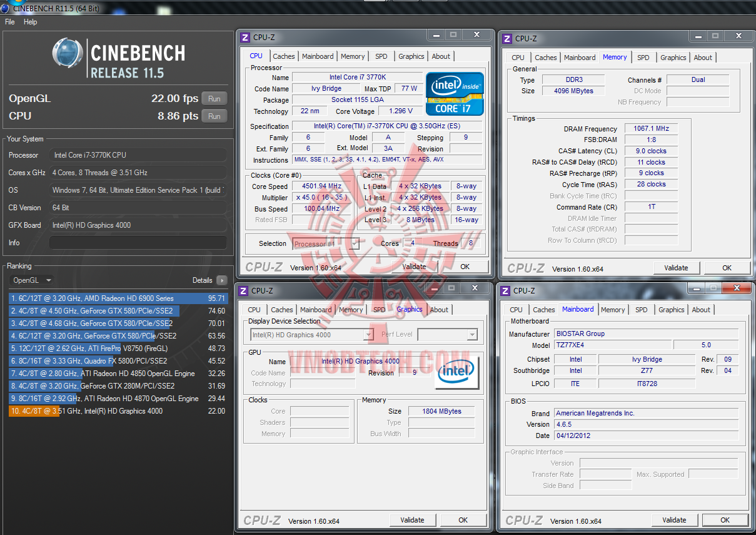Click Validate in the CPU tab window

pos(414,266)
